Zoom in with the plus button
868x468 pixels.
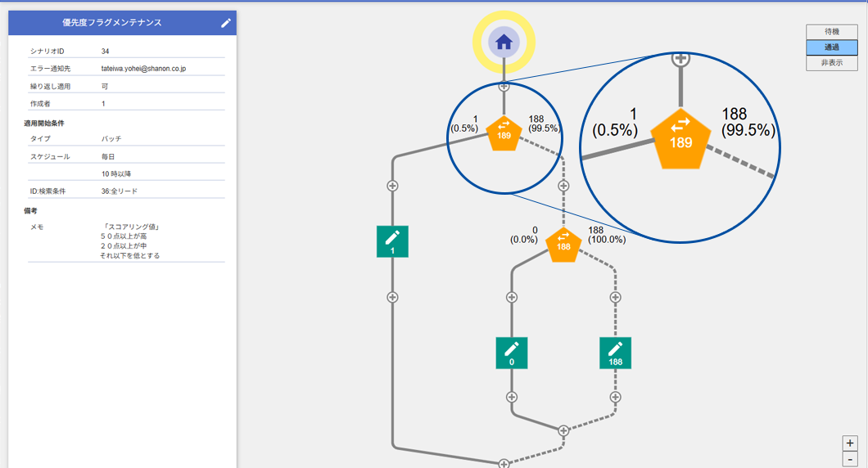click(850, 443)
